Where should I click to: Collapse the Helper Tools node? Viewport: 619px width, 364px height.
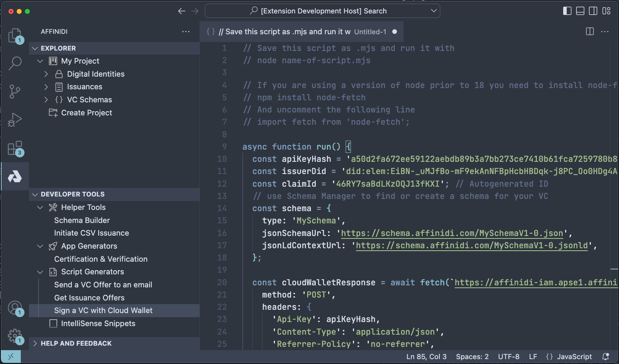40,207
